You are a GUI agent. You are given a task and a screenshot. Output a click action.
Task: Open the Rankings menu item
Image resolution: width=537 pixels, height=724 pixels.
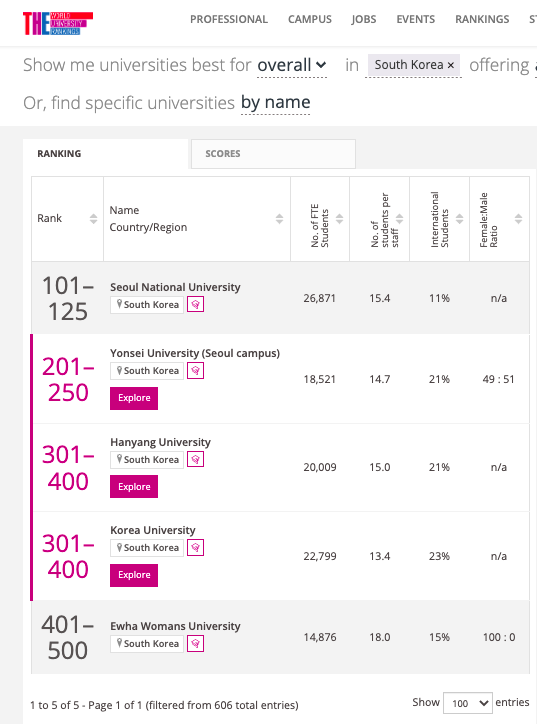[x=482, y=19]
